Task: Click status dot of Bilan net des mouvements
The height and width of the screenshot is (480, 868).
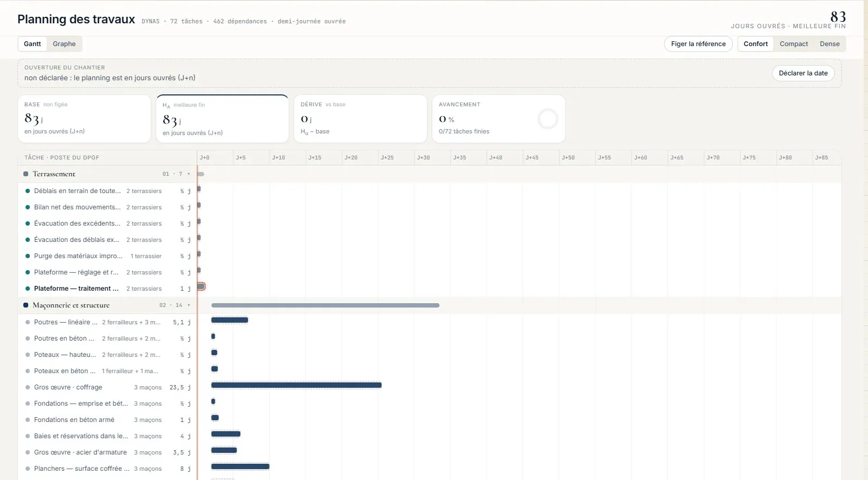Action: [x=28, y=207]
